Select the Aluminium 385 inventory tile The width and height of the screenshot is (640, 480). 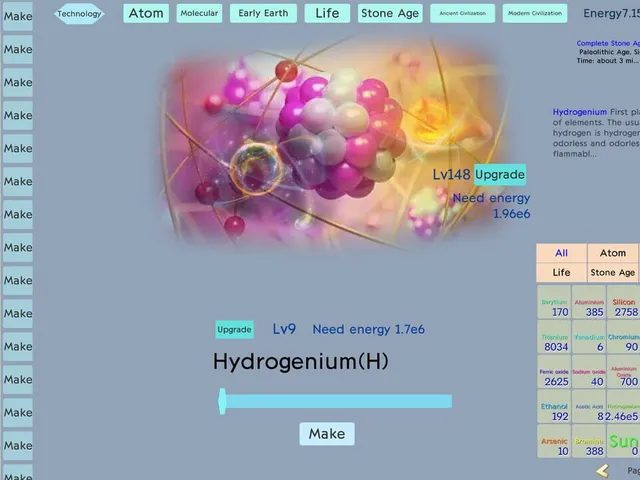589,302
